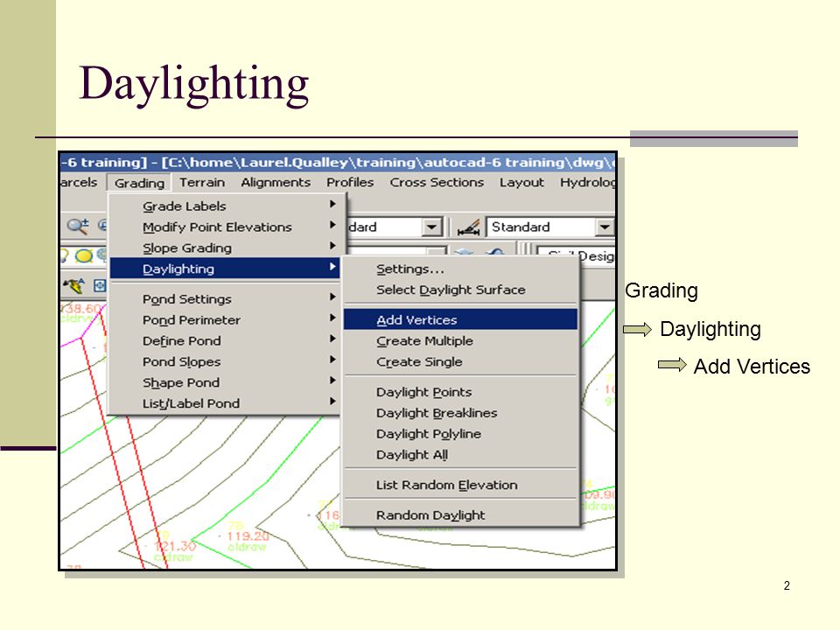Expand the Define Pond submenu

tap(225, 340)
